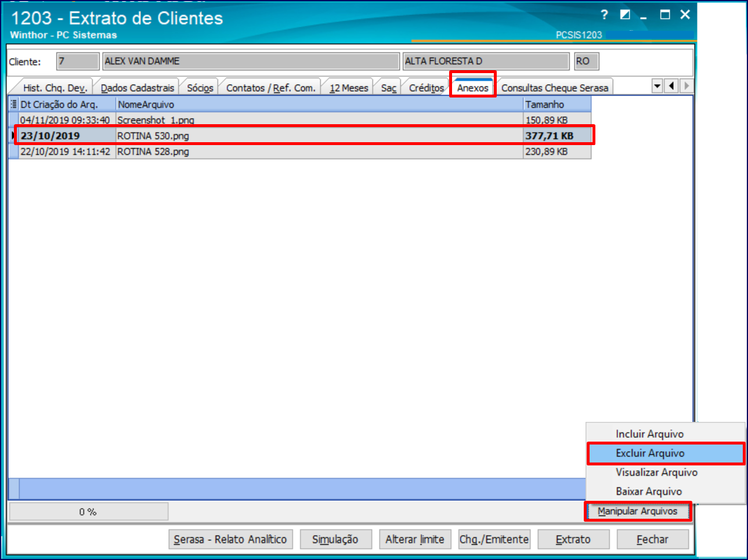Sort by Dt Criação do Arq. column header
The width and height of the screenshot is (748, 560).
(67, 104)
